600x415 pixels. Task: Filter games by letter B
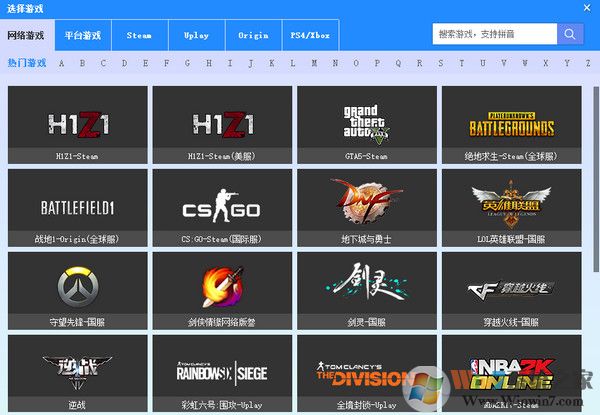click(x=83, y=63)
